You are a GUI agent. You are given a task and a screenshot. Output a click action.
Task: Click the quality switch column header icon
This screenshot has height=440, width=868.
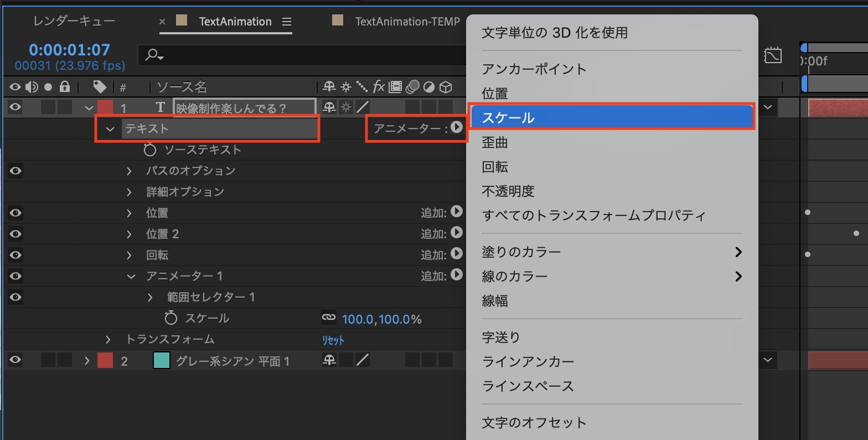click(361, 87)
